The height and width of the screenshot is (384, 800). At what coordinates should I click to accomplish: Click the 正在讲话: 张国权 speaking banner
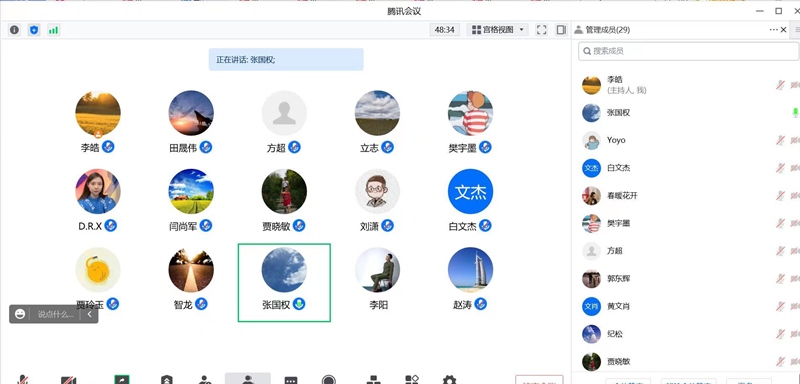point(286,59)
